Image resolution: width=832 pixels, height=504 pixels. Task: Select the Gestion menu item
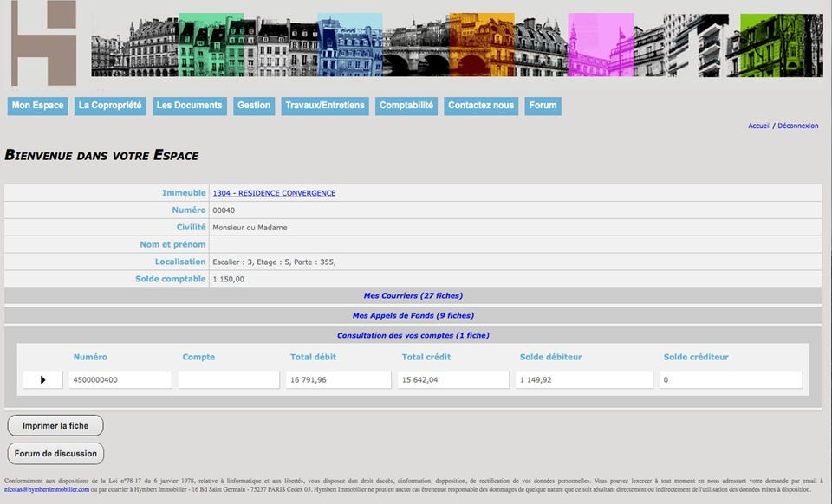(x=254, y=106)
